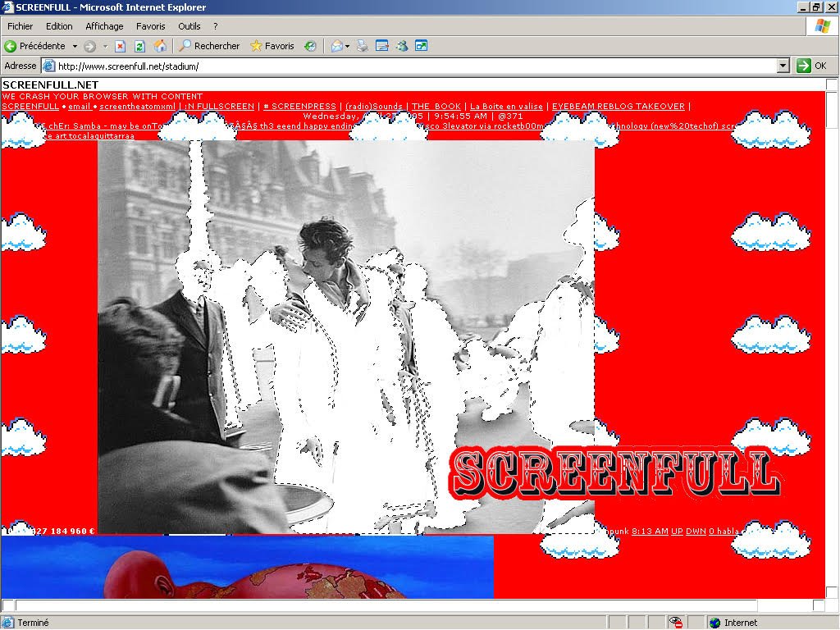
Task: Open the Affichage menu
Action: click(x=104, y=26)
